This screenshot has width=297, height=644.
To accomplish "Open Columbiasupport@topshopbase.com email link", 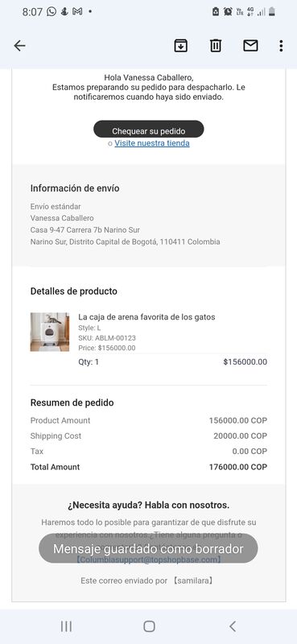I will [x=149, y=559].
